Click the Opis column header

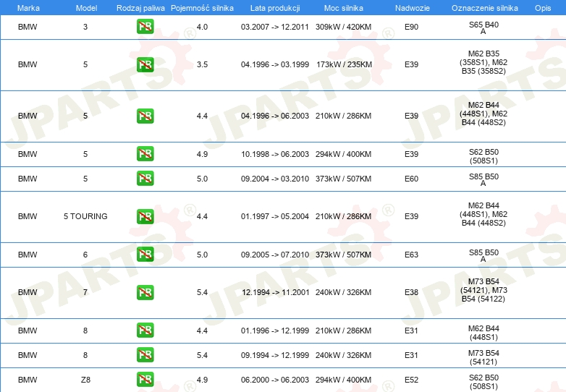tap(543, 8)
